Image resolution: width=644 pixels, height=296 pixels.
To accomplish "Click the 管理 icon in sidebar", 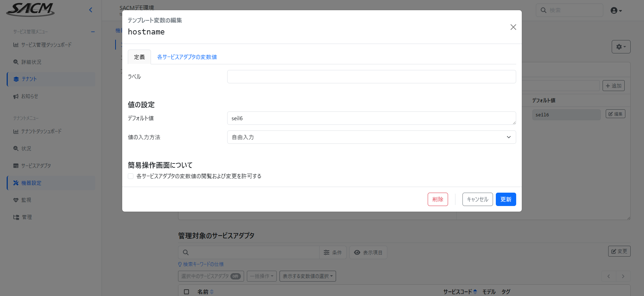I will 16,217.
